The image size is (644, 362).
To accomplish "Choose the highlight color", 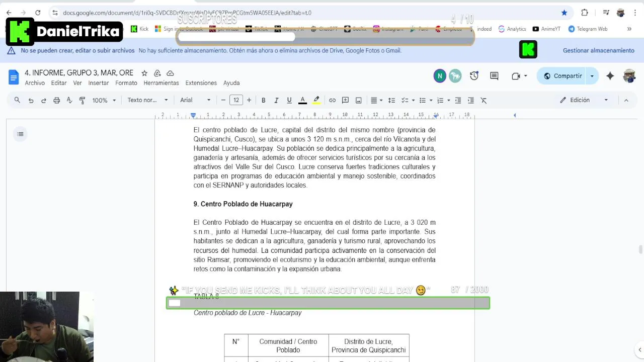I will point(316,100).
